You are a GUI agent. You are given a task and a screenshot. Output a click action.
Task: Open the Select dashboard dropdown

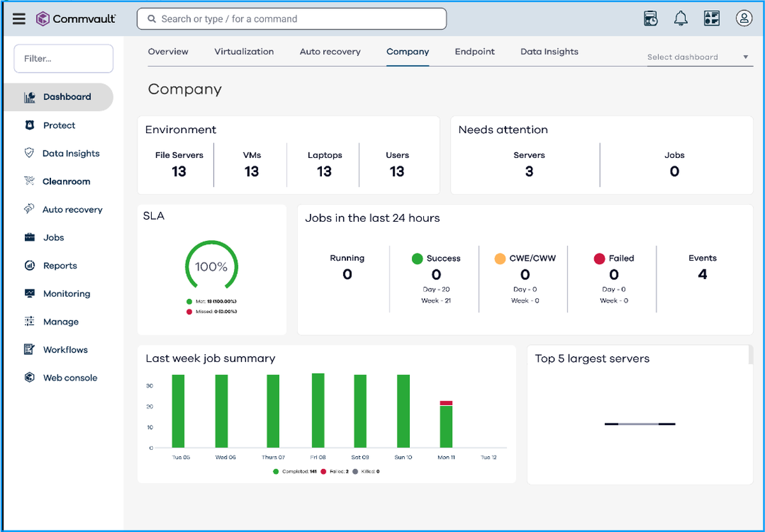(699, 57)
